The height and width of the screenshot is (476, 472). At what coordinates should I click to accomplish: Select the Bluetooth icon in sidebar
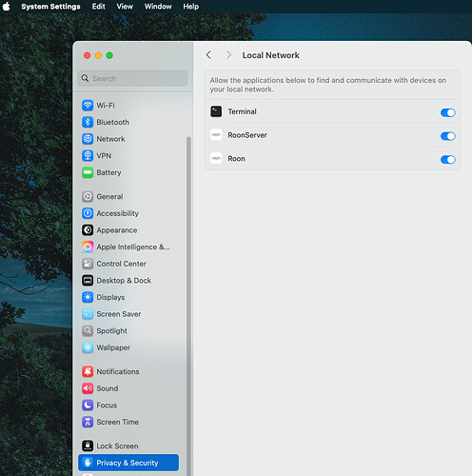point(88,122)
